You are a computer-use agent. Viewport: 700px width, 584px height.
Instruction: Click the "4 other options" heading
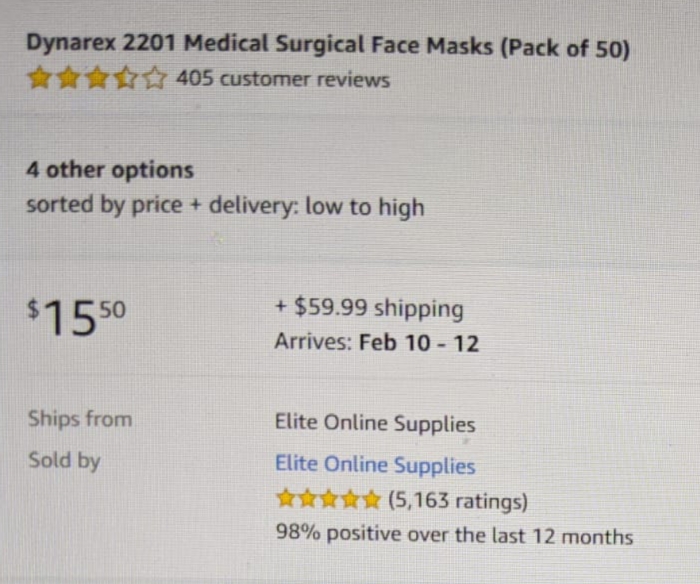pyautogui.click(x=110, y=170)
